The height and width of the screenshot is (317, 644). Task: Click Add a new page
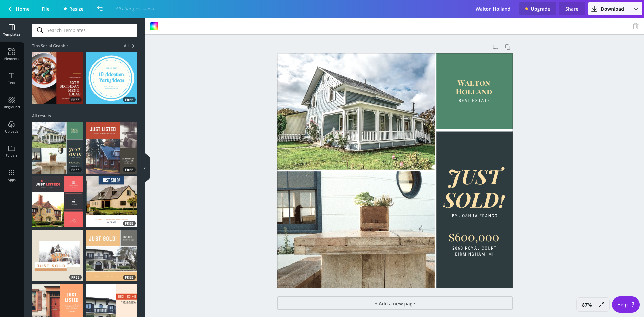coord(395,303)
